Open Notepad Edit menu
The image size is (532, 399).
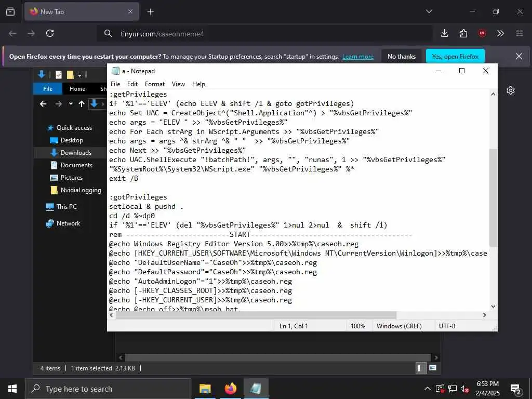pos(132,84)
